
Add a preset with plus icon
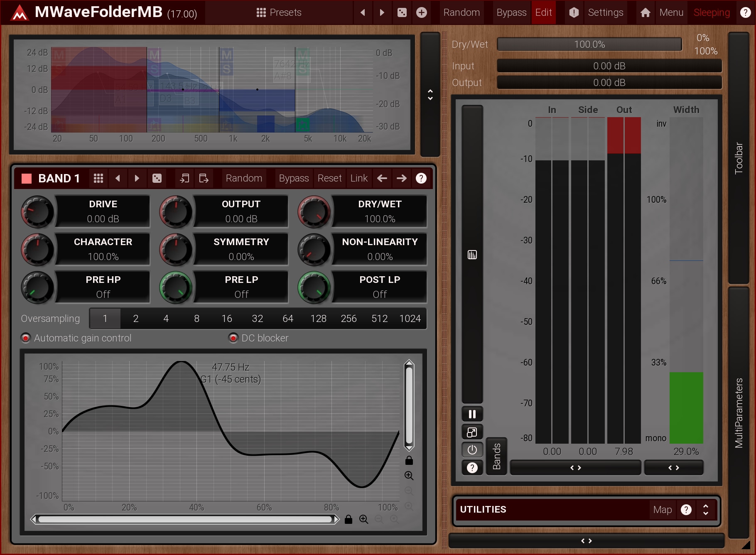[422, 12]
